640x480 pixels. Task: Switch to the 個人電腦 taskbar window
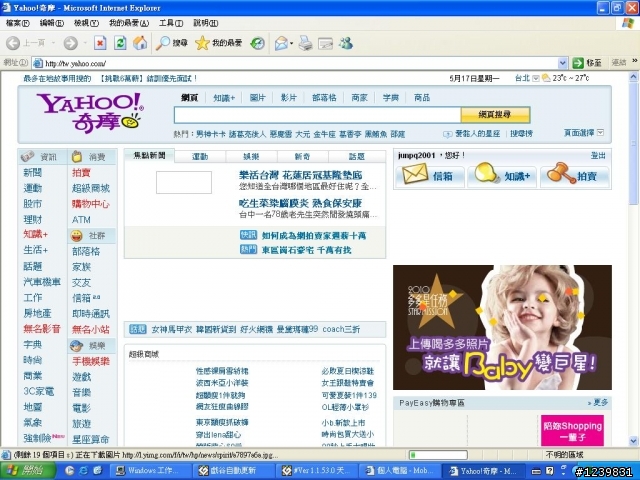(x=398, y=471)
